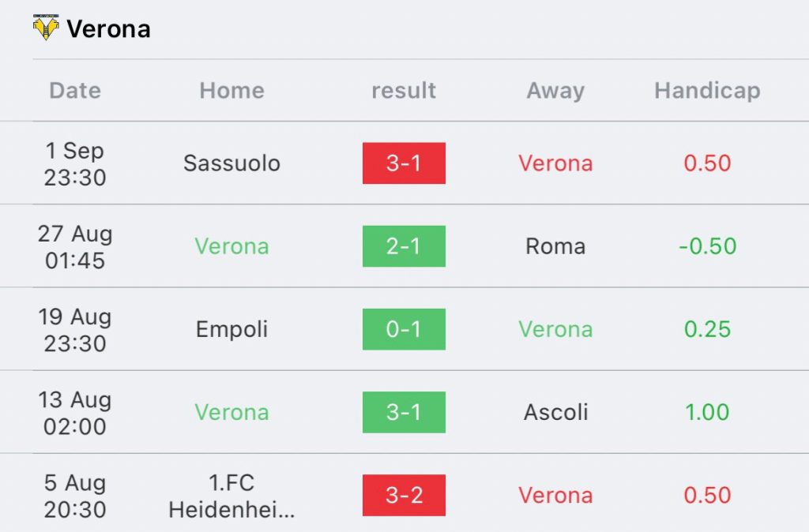Click the Verona club crest icon

coord(46,28)
